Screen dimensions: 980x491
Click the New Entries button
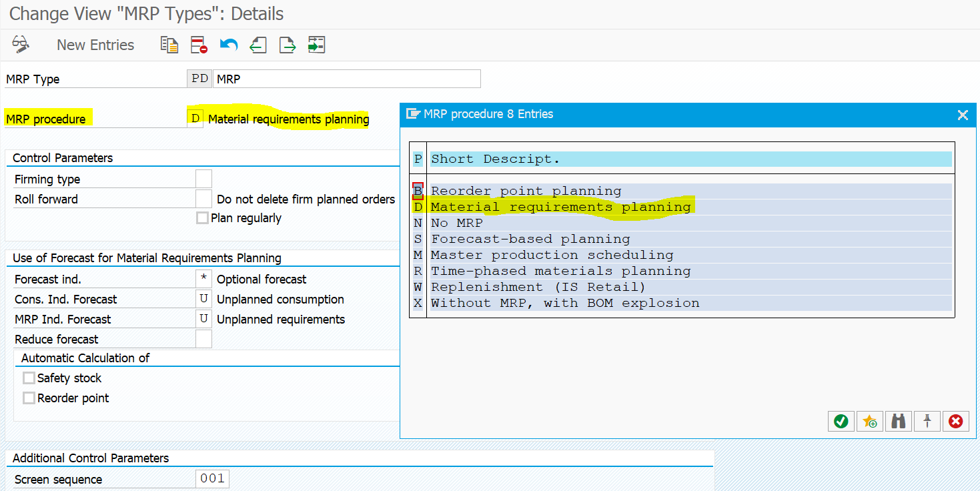click(95, 45)
